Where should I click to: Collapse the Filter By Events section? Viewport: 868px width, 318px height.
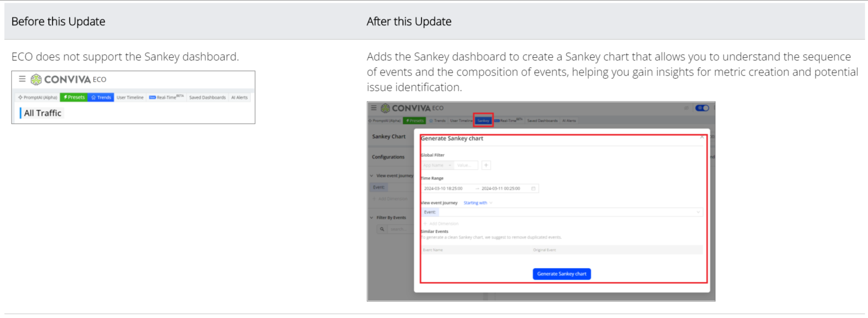(x=372, y=217)
